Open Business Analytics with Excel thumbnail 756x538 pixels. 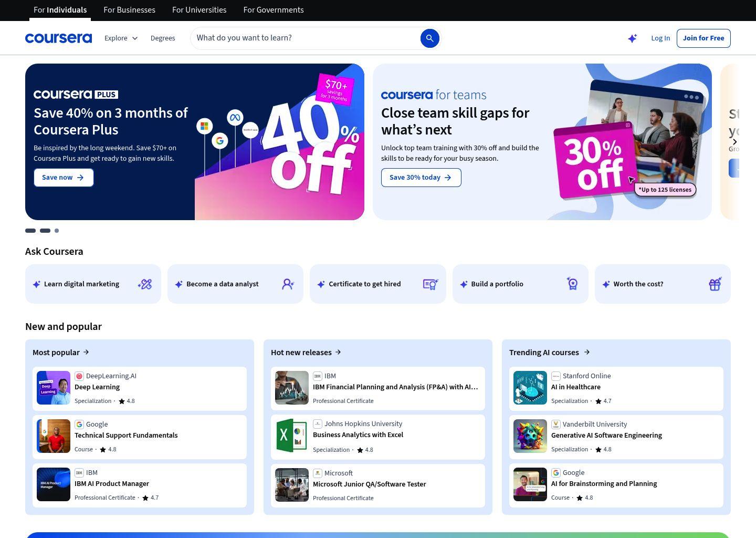point(292,436)
